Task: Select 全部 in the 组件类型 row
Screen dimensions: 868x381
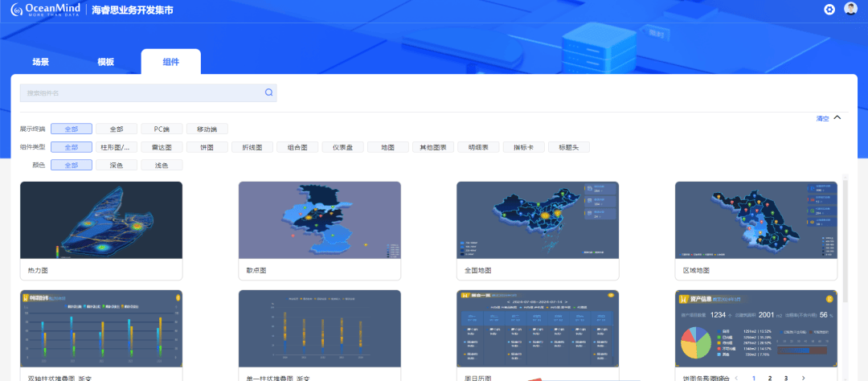Action: point(72,147)
